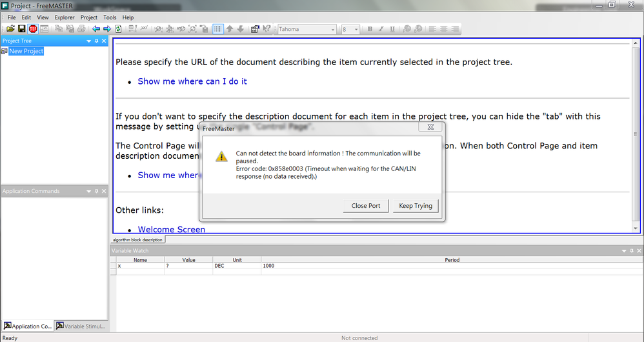Screen dimensions: 644x342
Task: Open the Edit menu
Action: pyautogui.click(x=26, y=17)
